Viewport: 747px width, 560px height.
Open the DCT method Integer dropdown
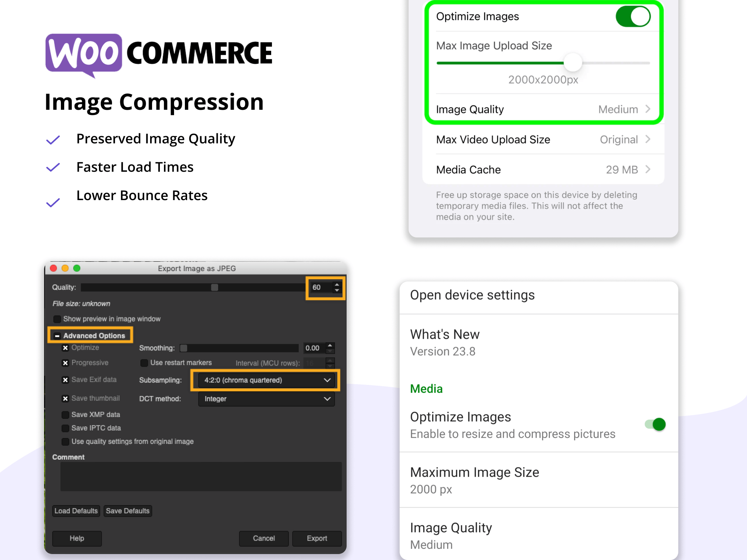[x=266, y=399]
